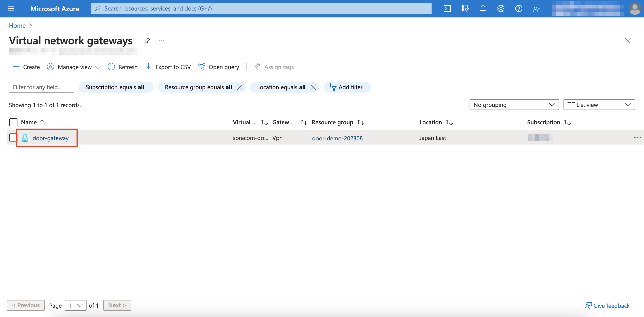The width and height of the screenshot is (644, 317).
Task: Type in the Filter for any field box
Action: tap(41, 87)
